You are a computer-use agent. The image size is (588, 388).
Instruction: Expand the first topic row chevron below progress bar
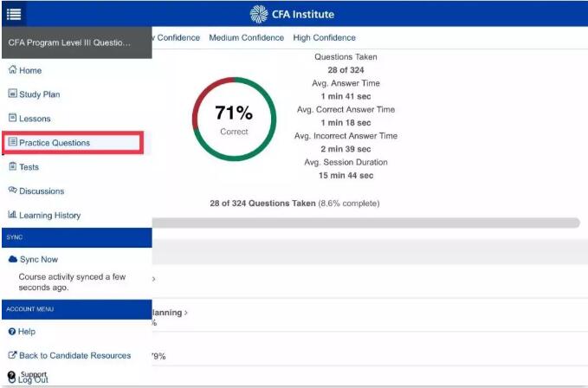[x=154, y=278]
